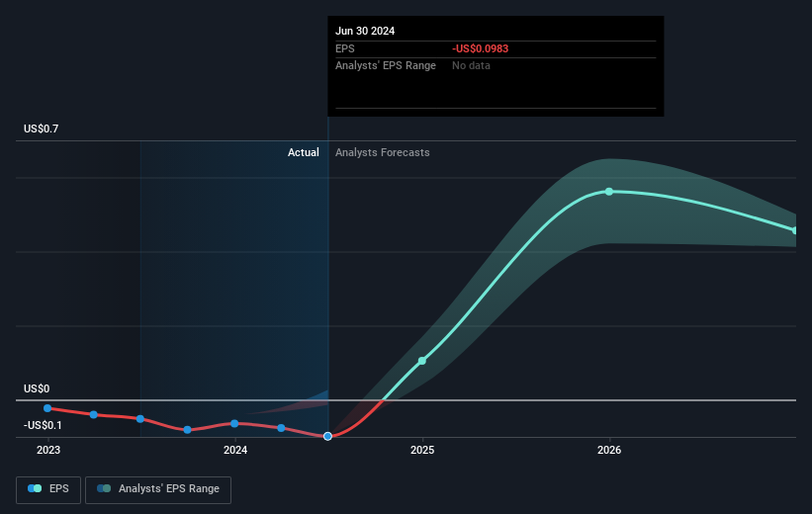Click the US$0 y-axis label
The image size is (812, 514).
(x=37, y=388)
